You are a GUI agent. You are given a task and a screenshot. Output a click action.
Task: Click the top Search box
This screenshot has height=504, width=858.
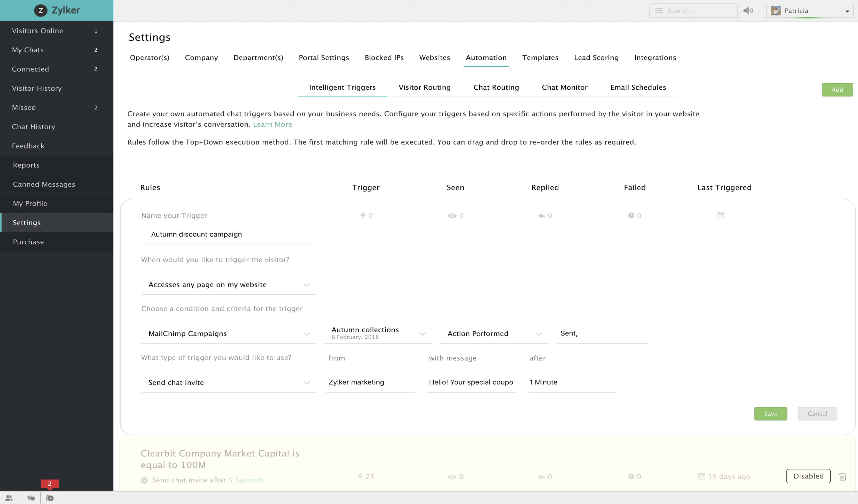pyautogui.click(x=693, y=11)
